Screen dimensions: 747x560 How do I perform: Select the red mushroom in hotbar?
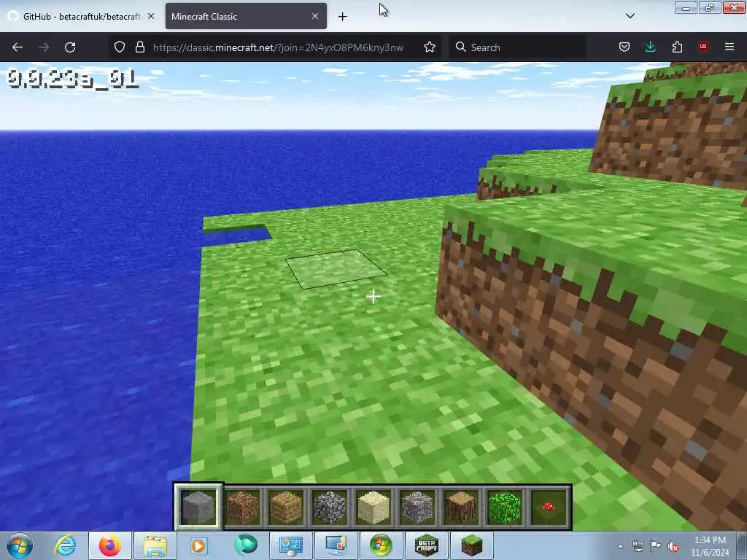549,507
